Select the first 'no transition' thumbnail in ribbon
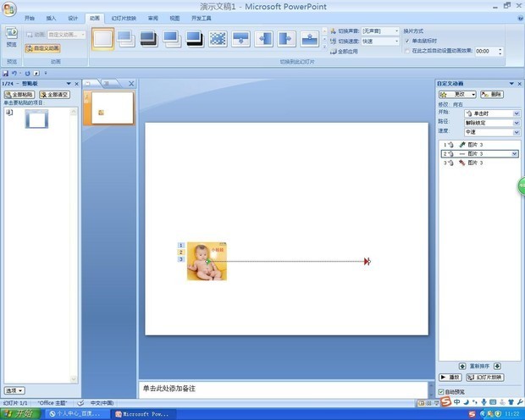This screenshot has height=420, width=525. 102,38
